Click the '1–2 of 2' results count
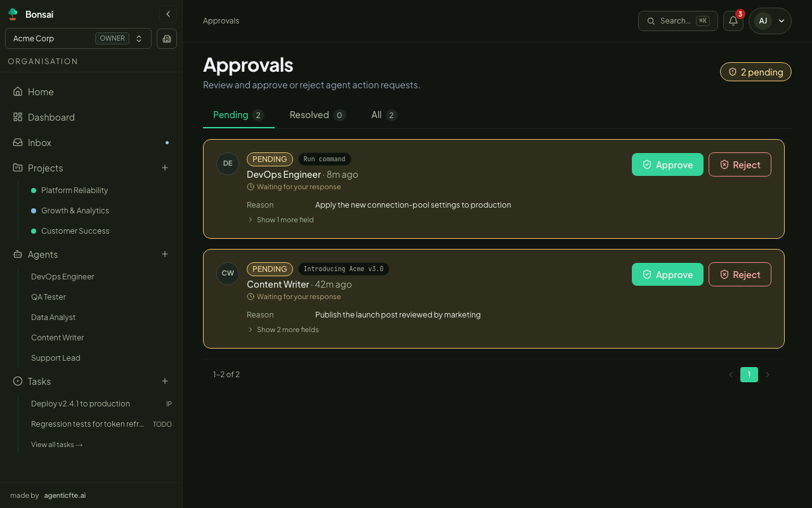The height and width of the screenshot is (508, 812). [x=226, y=375]
